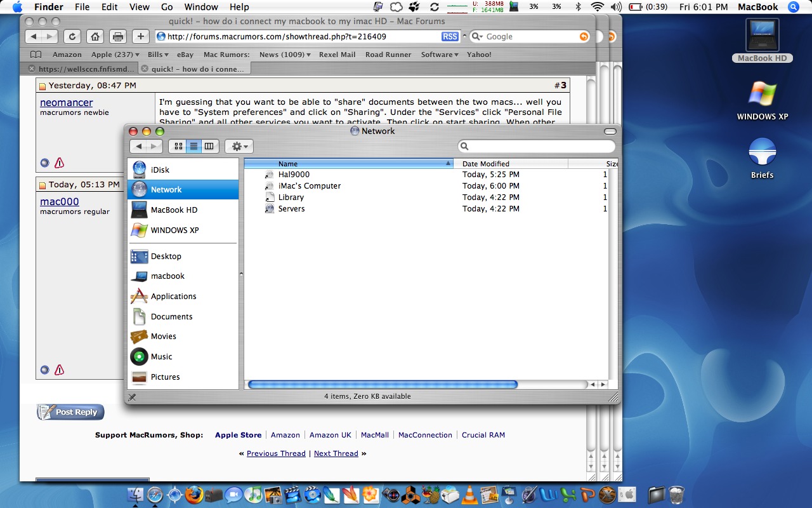Open Finder from the Dock
Screen dimensions: 812x508
135,495
